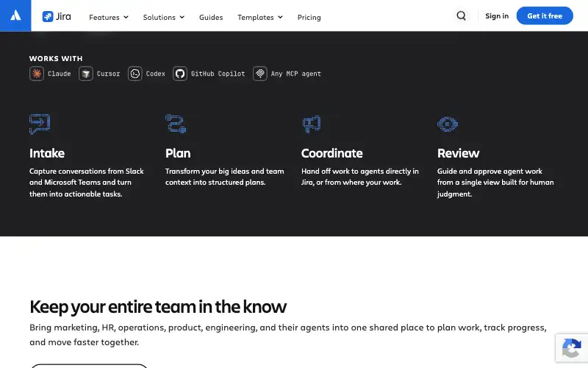Click the reCAPTCHA badge icon
The width and height of the screenshot is (588, 368).
pos(572,347)
